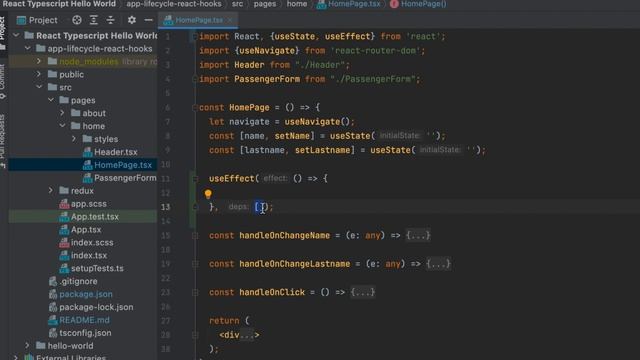Expand the hello-world folder
640x360 pixels.
pyautogui.click(x=27, y=346)
